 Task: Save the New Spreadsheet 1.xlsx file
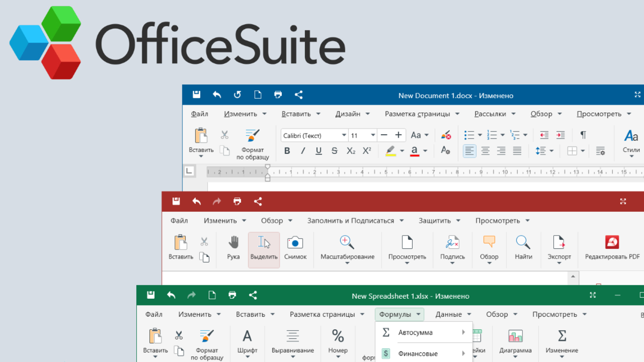tap(151, 295)
